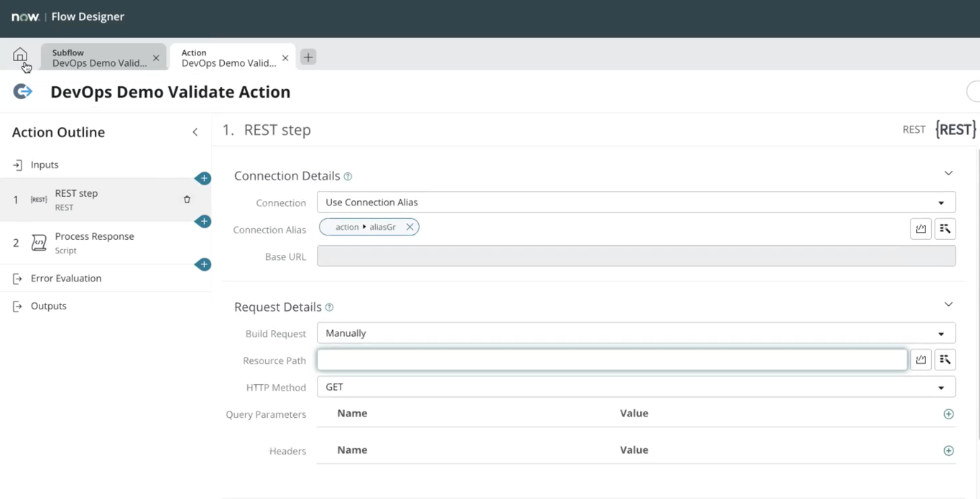
Task: Close the Action DevOps Demo tab
Action: [x=285, y=58]
